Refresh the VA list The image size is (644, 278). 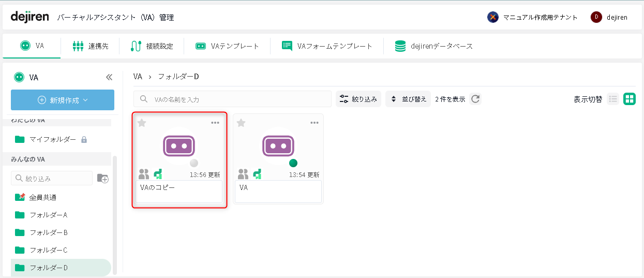point(475,99)
